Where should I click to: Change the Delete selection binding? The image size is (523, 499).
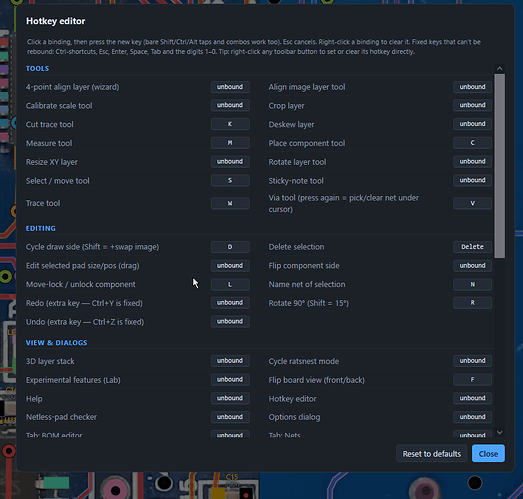pos(472,247)
